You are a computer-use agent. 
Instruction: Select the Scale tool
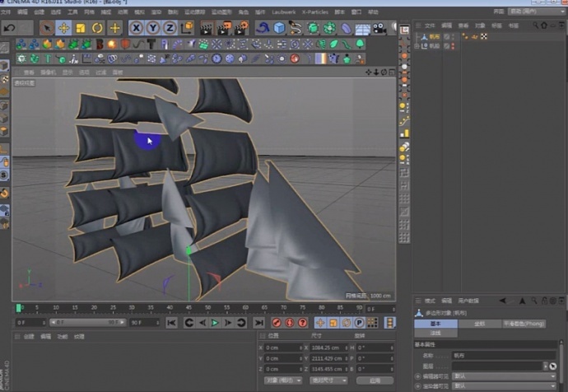pyautogui.click(x=81, y=28)
